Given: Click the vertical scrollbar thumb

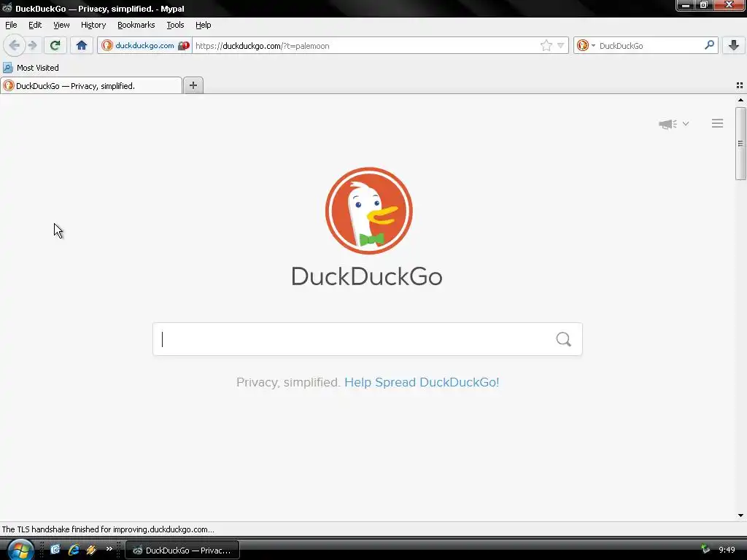Looking at the screenshot, I should (x=740, y=144).
